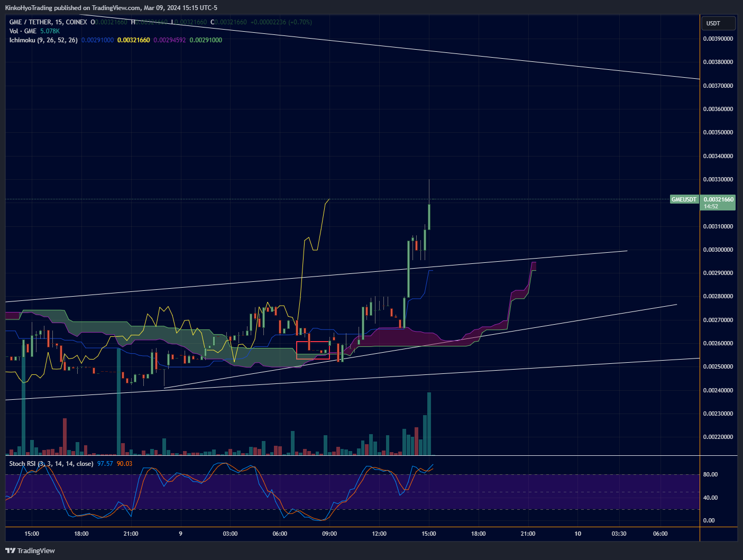Click the 03:00 time axis label
The height and width of the screenshot is (560, 743).
(x=230, y=534)
